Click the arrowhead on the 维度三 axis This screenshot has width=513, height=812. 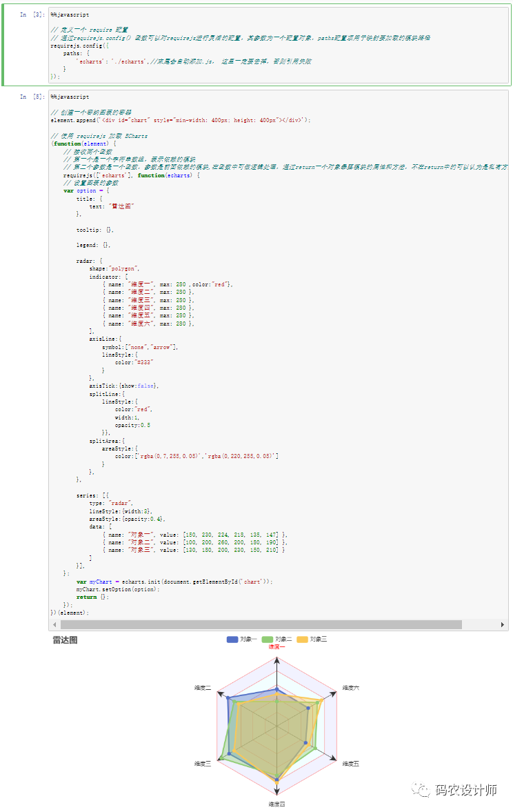[221, 760]
